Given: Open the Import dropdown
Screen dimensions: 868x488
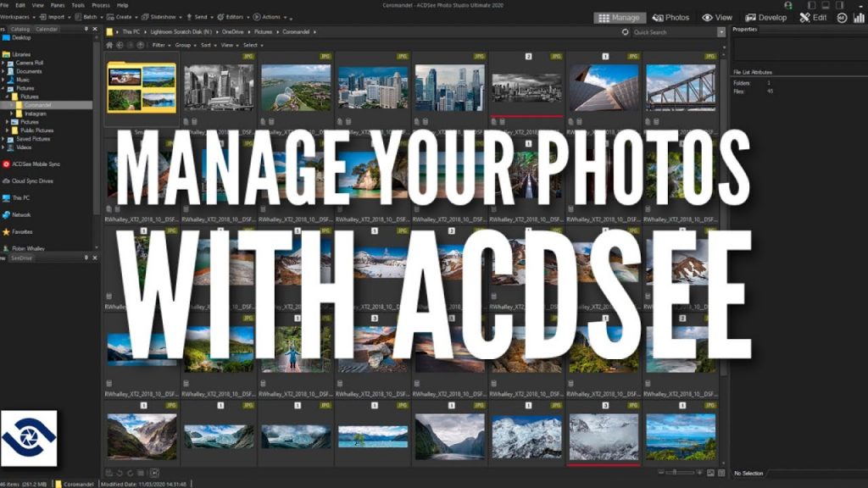Looking at the screenshot, I should tap(55, 17).
